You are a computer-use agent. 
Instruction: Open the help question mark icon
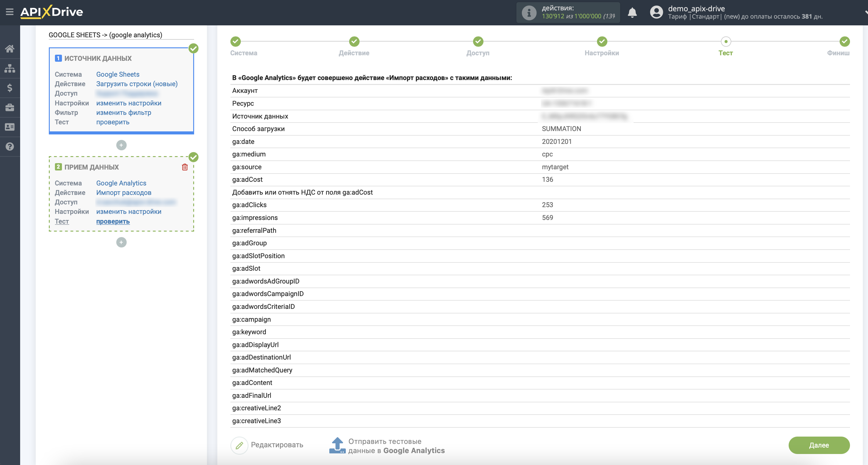click(x=9, y=147)
